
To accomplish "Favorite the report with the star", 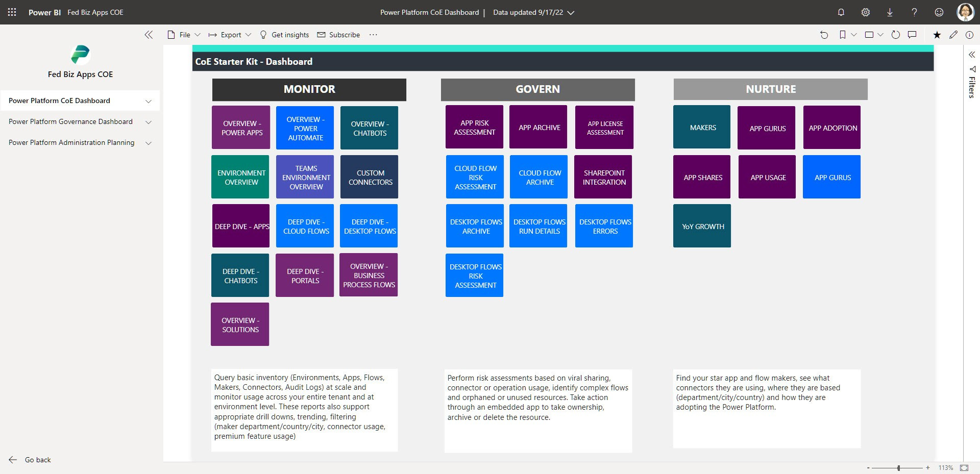I will pos(937,35).
